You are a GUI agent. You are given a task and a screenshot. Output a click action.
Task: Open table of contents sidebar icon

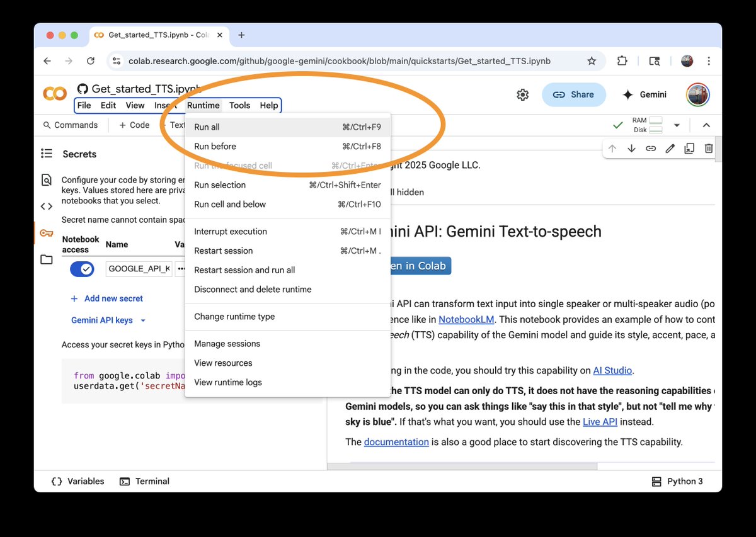pos(47,154)
